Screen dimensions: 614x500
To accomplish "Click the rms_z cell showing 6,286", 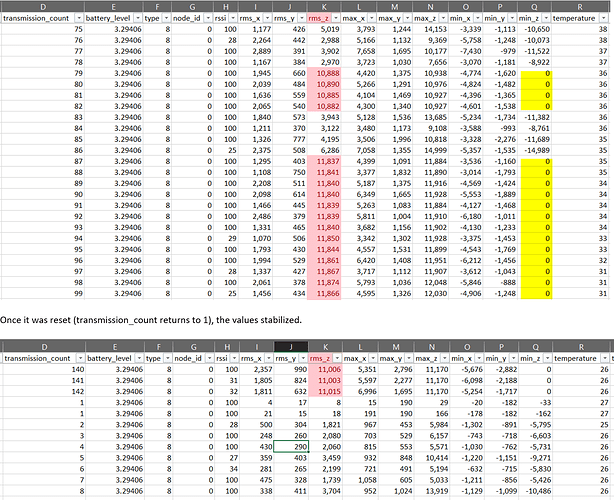I will coord(324,150).
